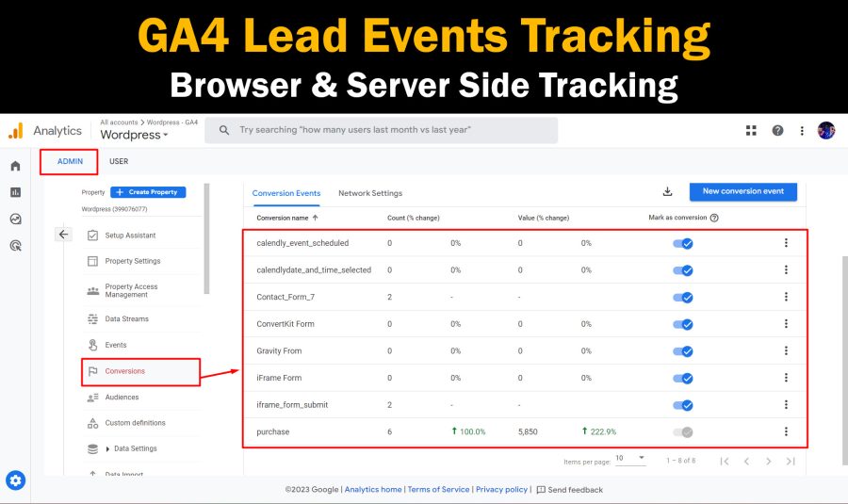The width and height of the screenshot is (848, 504).
Task: Click the page vertical scrollbar on right
Action: (x=845, y=360)
